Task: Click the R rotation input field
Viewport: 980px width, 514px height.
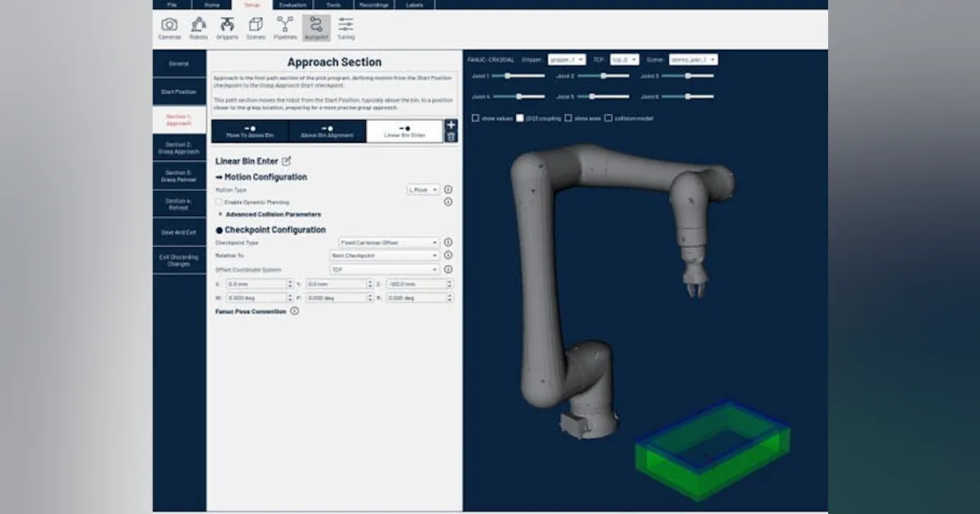Action: (419, 298)
